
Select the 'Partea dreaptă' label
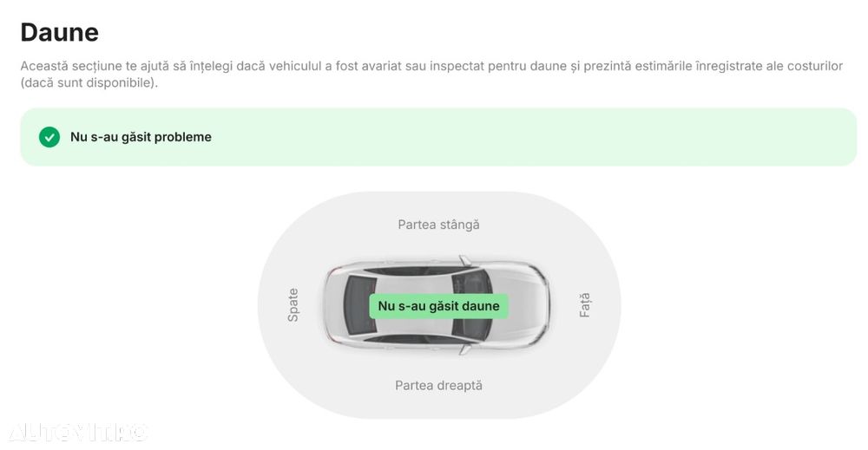click(x=438, y=385)
